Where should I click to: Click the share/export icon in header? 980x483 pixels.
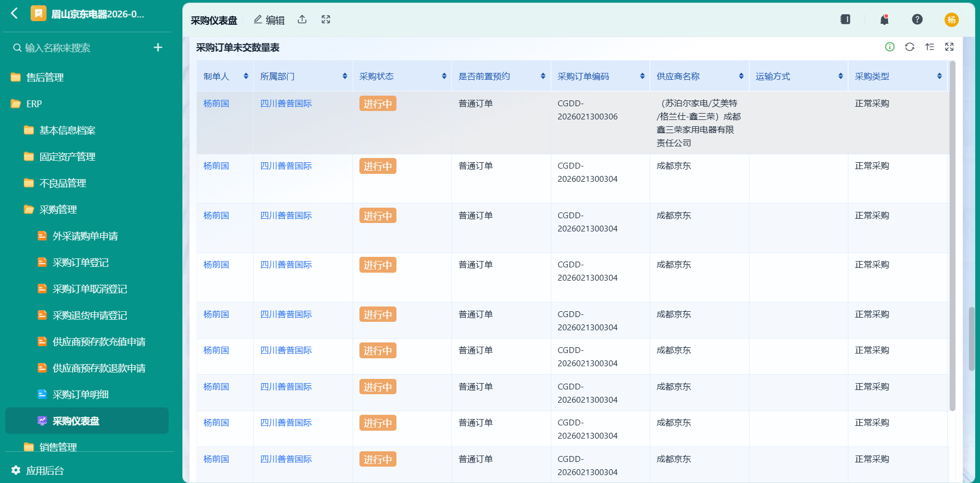(302, 20)
